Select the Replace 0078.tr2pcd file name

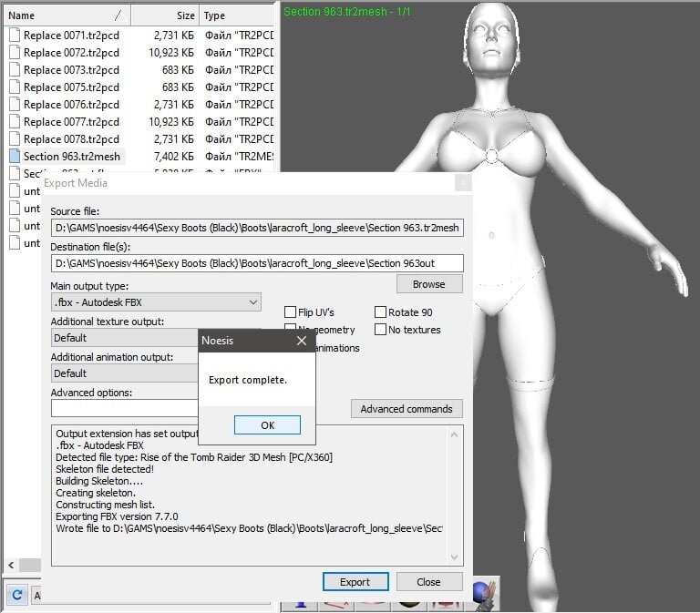click(x=71, y=139)
